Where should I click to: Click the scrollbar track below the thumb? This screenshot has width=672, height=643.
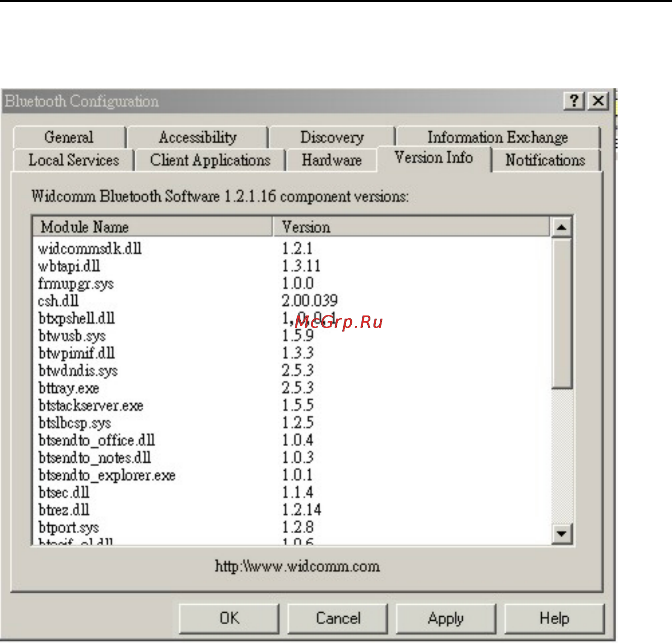(562, 456)
